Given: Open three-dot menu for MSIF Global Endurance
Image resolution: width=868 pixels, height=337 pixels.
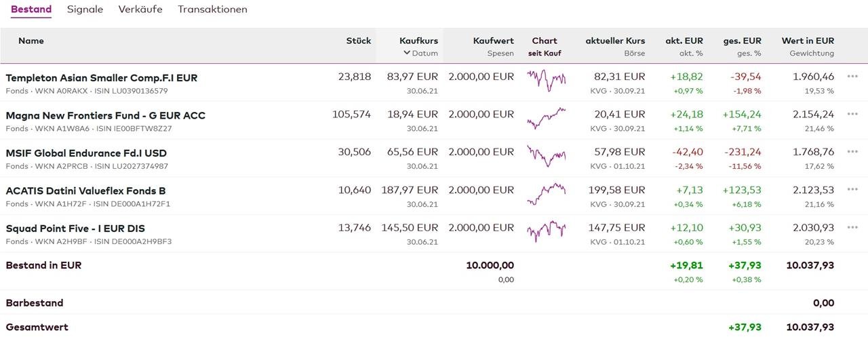Looking at the screenshot, I should coord(852,152).
